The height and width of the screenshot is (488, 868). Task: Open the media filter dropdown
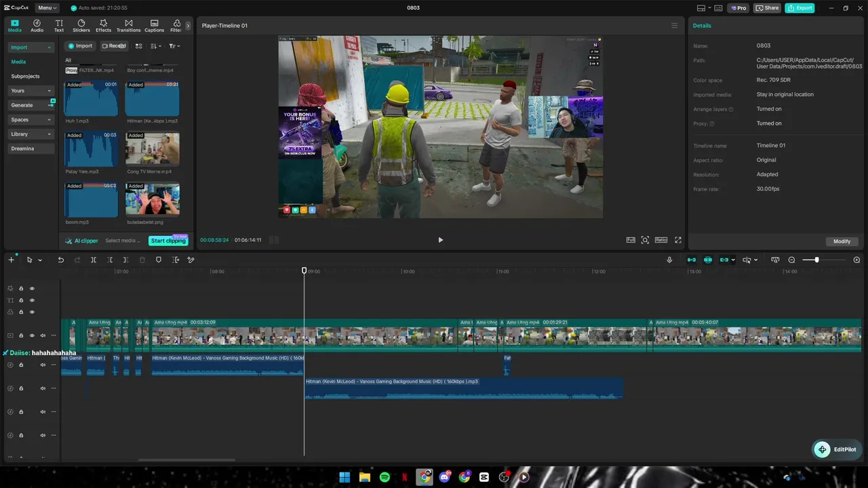click(174, 46)
